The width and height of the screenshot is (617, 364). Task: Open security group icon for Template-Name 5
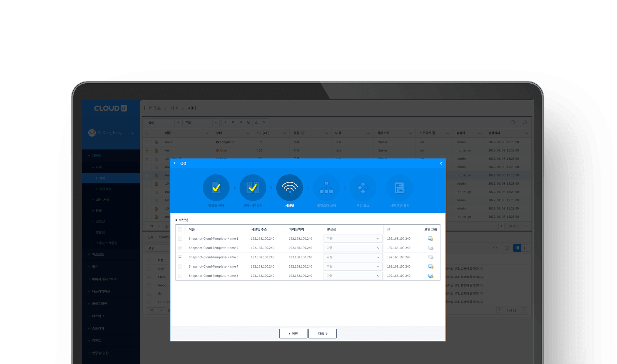[431, 276]
